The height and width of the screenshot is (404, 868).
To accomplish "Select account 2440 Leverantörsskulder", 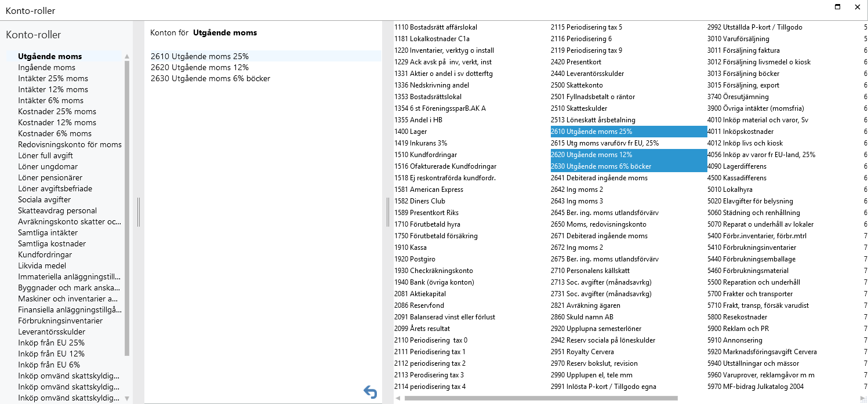I will (587, 74).
